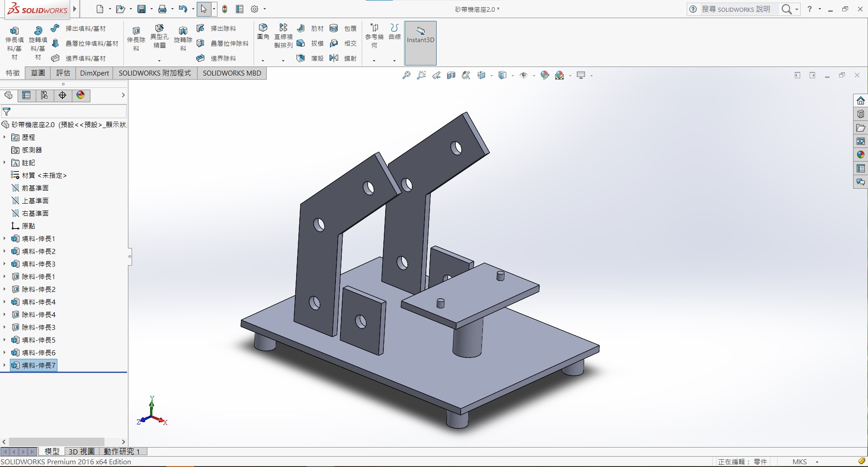
Task: Switch to SOLIDWORKS MBD tab
Action: pos(232,73)
